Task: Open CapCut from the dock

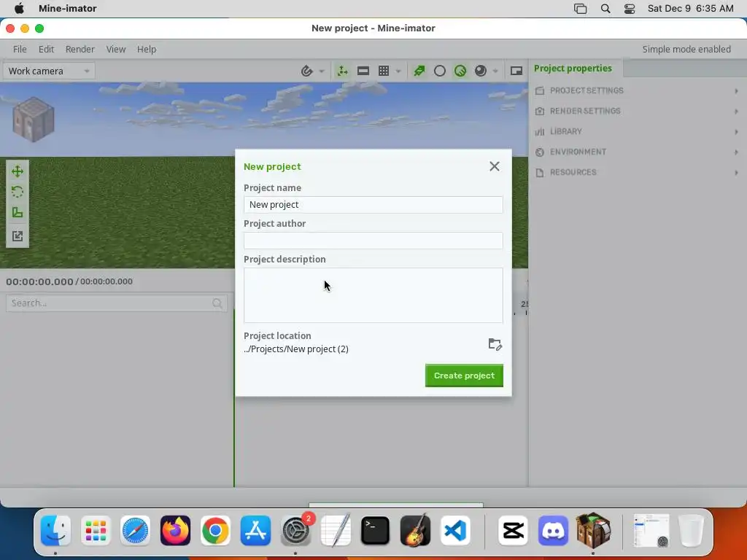Action: point(513,531)
